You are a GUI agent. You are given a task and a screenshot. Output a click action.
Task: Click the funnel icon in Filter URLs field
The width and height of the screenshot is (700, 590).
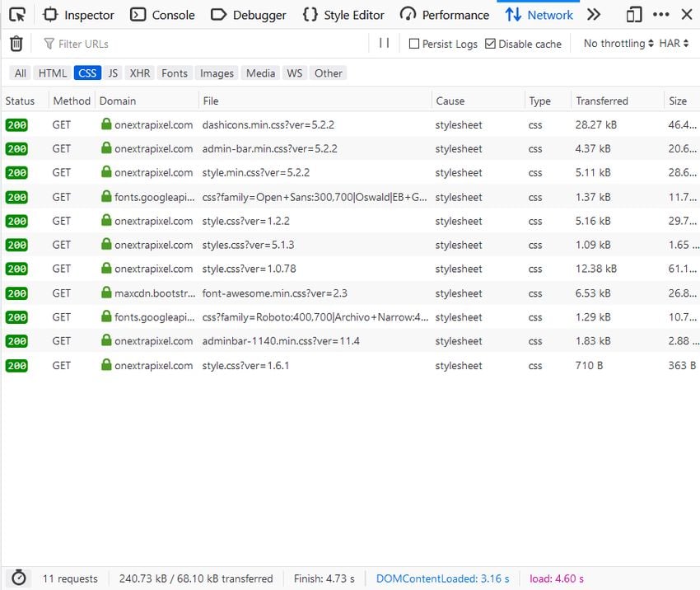coord(49,43)
